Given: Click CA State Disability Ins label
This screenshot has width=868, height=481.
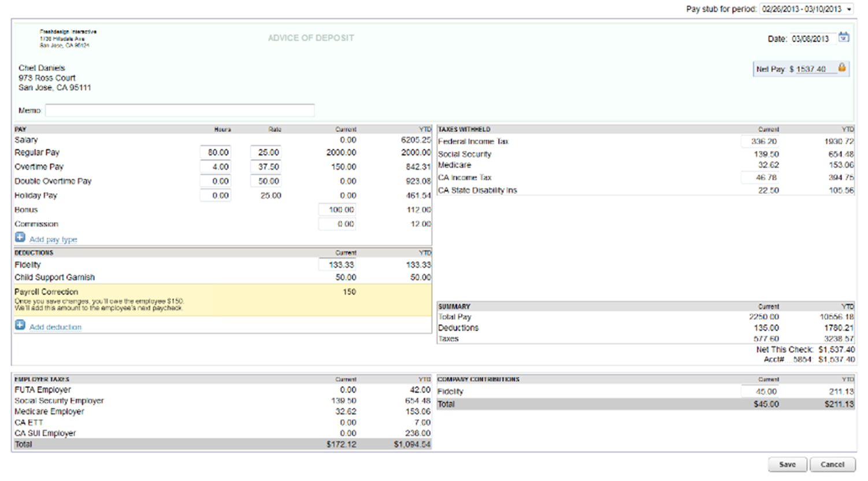Looking at the screenshot, I should pyautogui.click(x=477, y=190).
